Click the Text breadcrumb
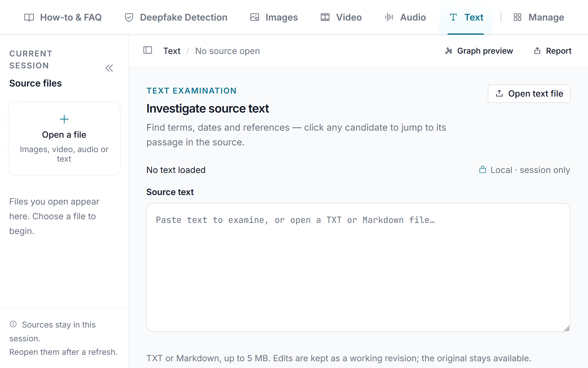This screenshot has width=588, height=368. (x=172, y=51)
